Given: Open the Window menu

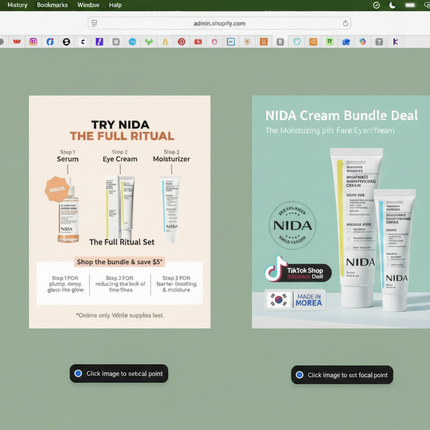Looking at the screenshot, I should 88,5.
